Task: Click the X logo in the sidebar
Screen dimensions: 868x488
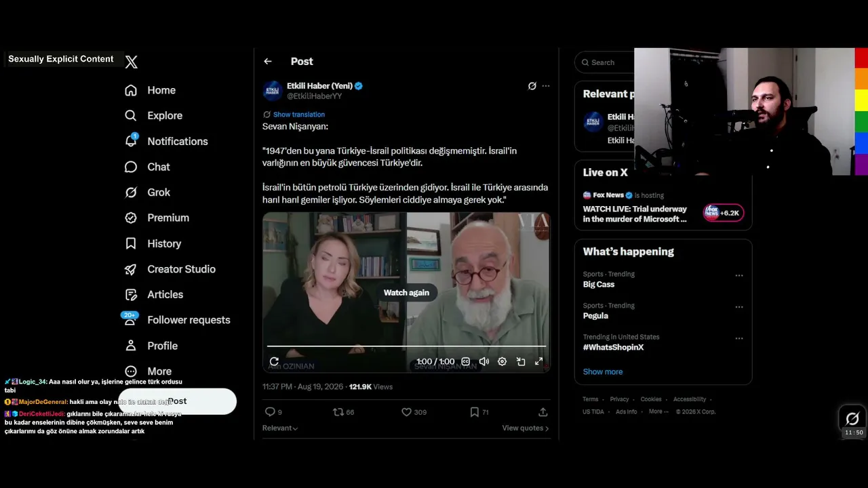Action: click(x=132, y=62)
